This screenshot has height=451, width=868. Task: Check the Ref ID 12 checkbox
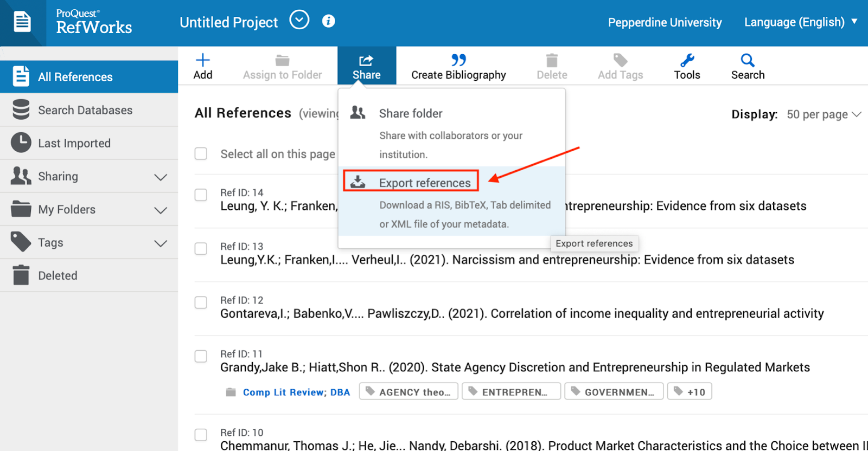point(201,302)
